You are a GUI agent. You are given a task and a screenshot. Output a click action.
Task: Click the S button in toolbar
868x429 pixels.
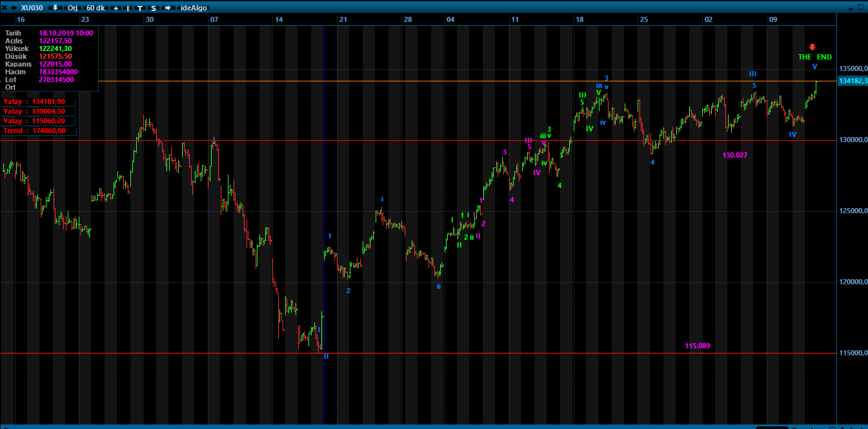tap(154, 8)
